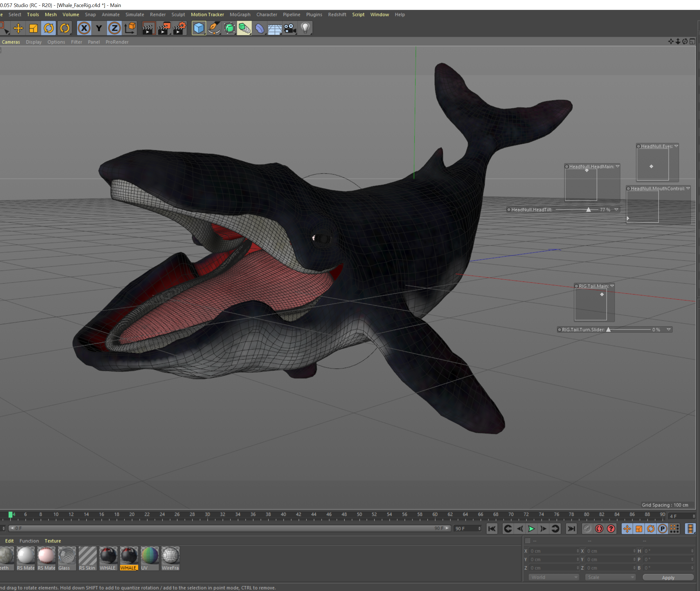Open the World coordinate system dropdown

click(554, 577)
